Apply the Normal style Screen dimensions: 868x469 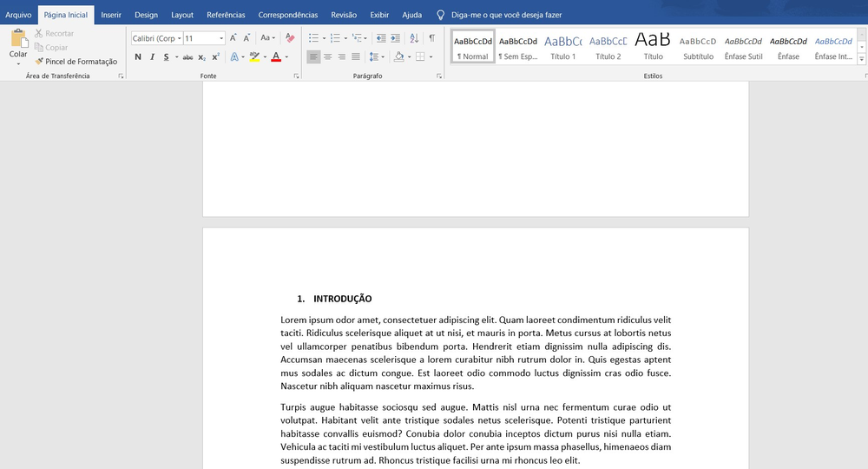[473, 47]
